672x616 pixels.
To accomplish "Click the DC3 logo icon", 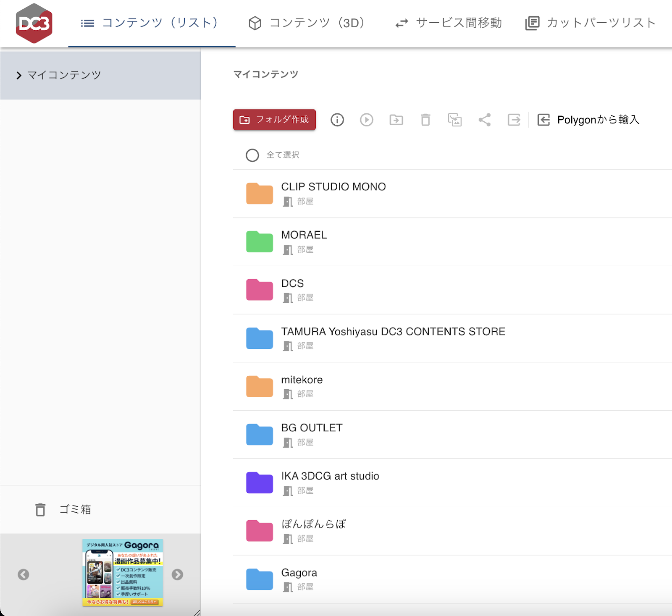I will (x=34, y=24).
